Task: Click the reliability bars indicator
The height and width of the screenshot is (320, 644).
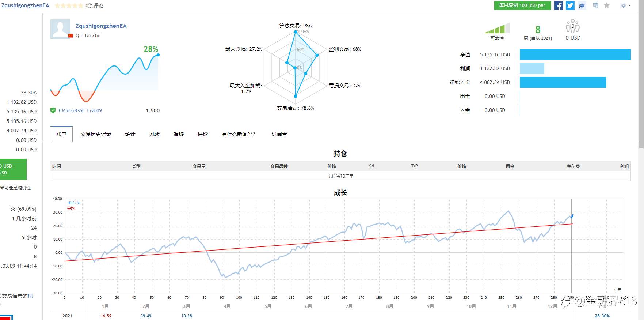Action: [497, 28]
